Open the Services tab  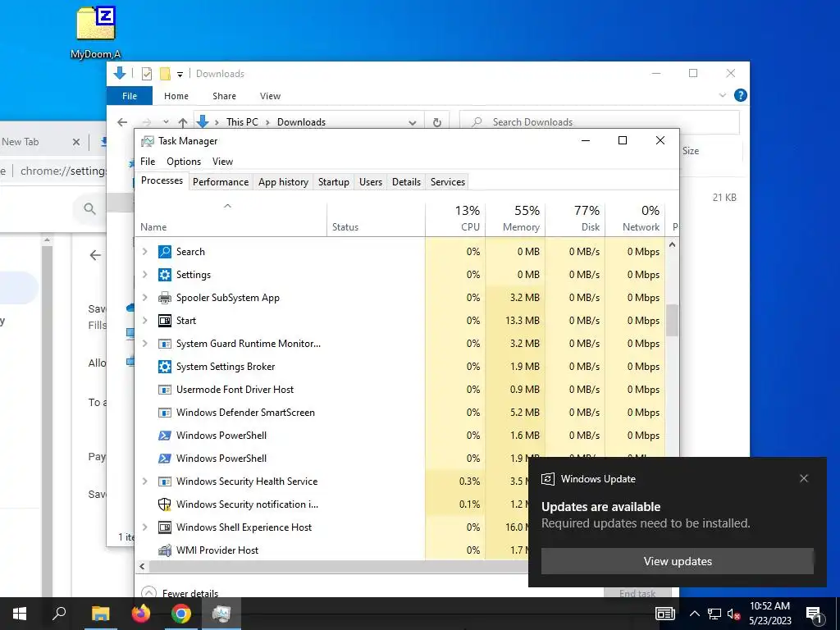448,181
